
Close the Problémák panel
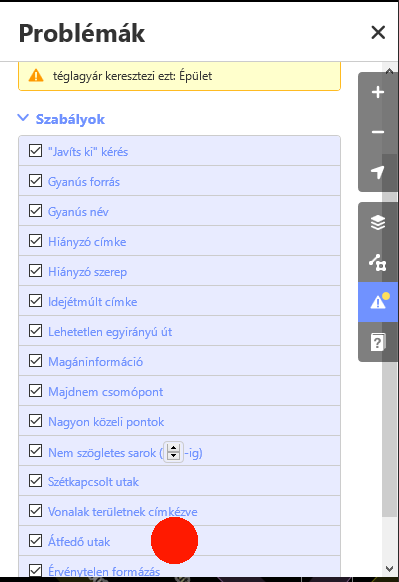(x=378, y=33)
